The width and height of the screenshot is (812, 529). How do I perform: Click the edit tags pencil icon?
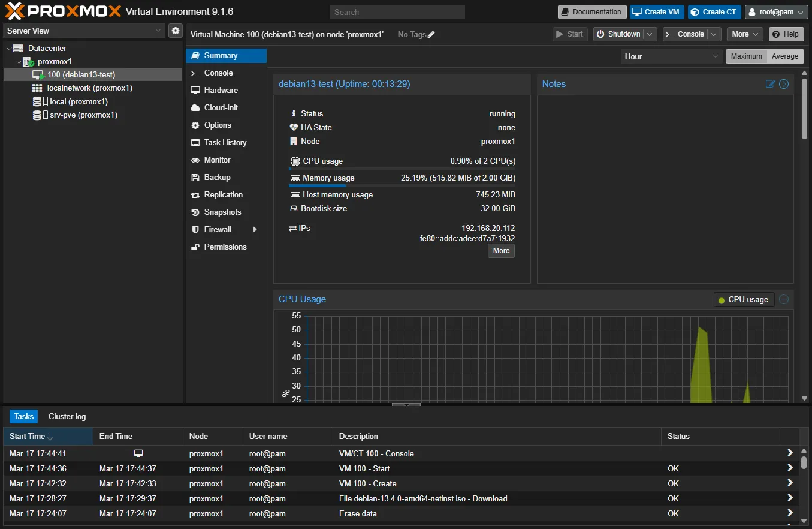coord(431,35)
